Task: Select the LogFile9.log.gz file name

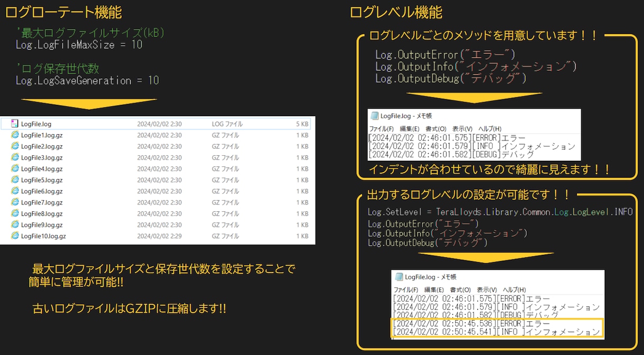Action: coord(42,225)
